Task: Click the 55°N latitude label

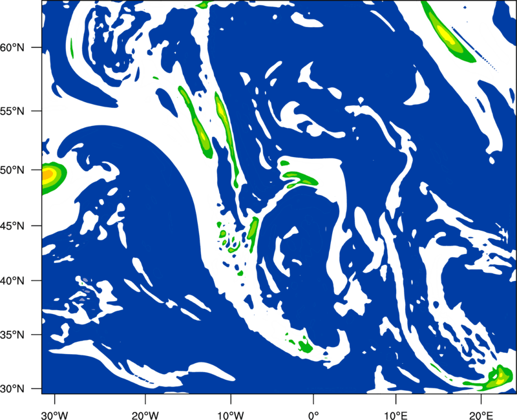Action: tap(12, 111)
